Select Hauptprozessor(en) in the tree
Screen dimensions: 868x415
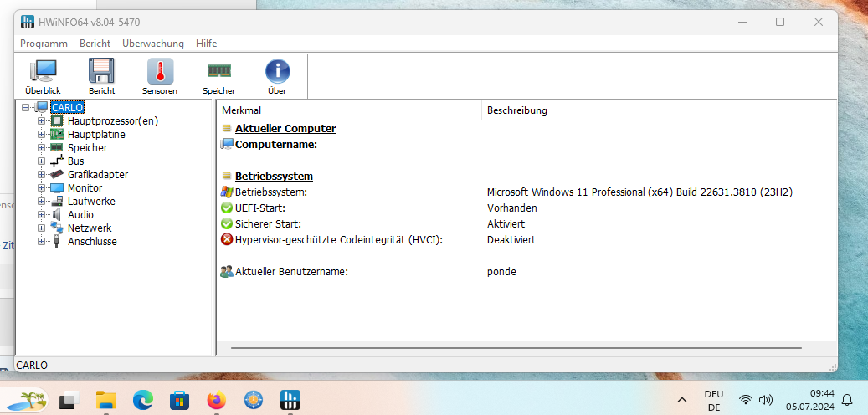point(113,120)
